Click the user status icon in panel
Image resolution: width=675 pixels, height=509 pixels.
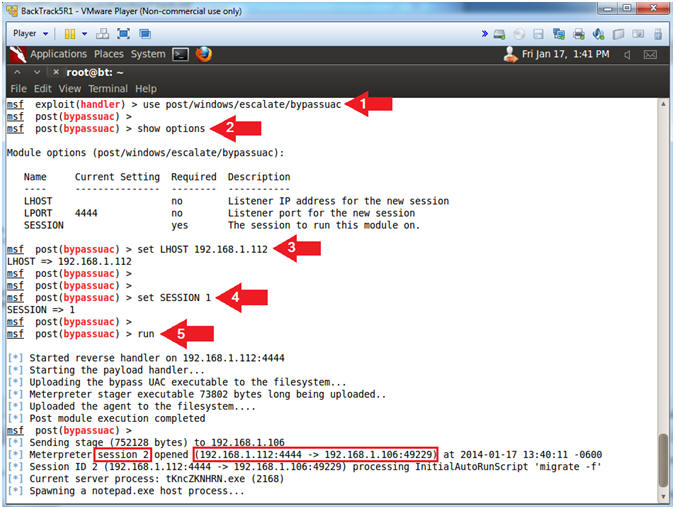[x=511, y=54]
